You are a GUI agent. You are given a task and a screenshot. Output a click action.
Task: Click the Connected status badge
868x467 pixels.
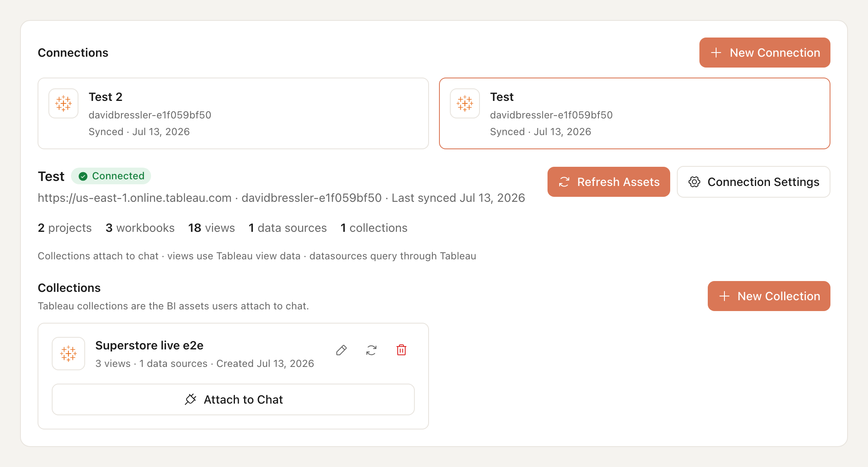[x=111, y=176]
